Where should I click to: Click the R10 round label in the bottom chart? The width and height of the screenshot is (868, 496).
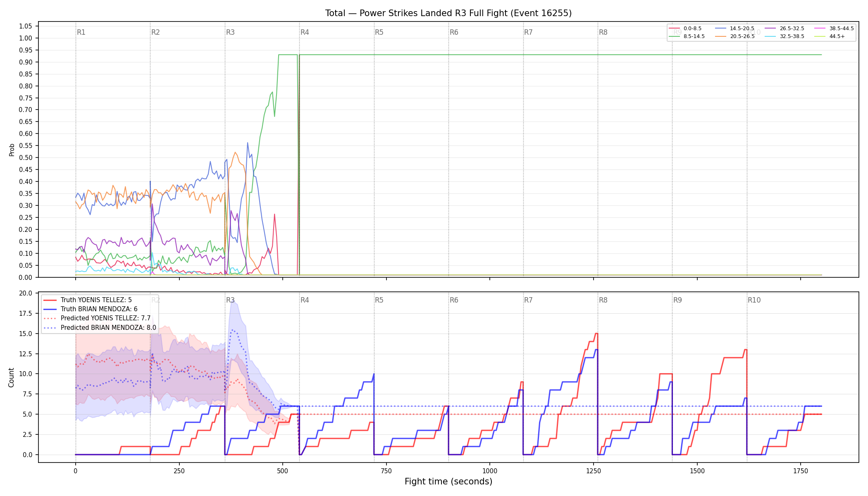pos(754,300)
